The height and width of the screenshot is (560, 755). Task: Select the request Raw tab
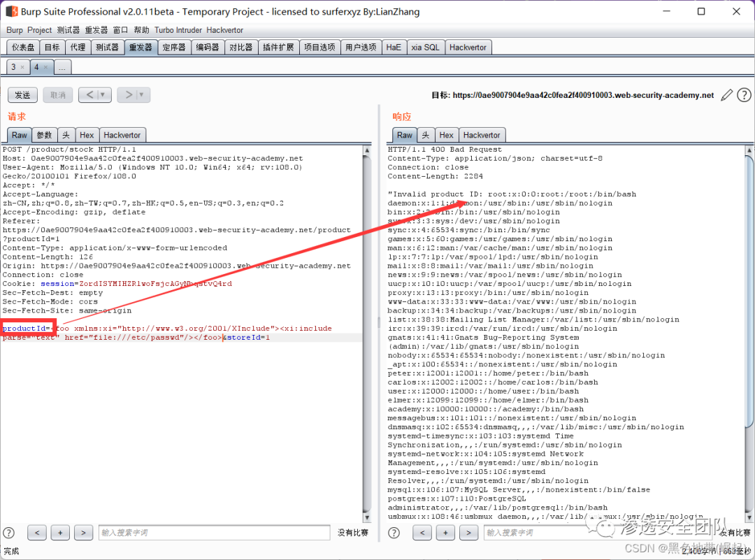20,136
